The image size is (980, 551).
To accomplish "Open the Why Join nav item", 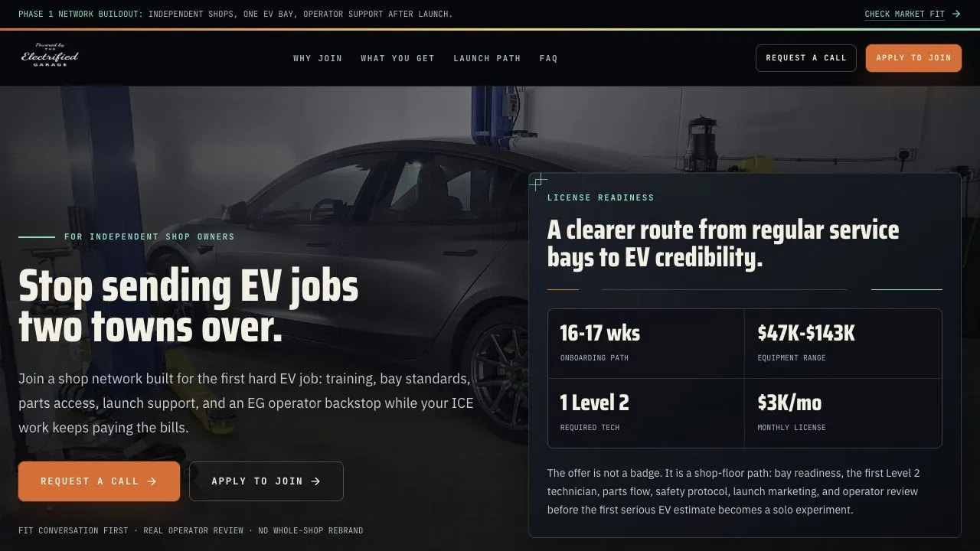I will (x=318, y=58).
